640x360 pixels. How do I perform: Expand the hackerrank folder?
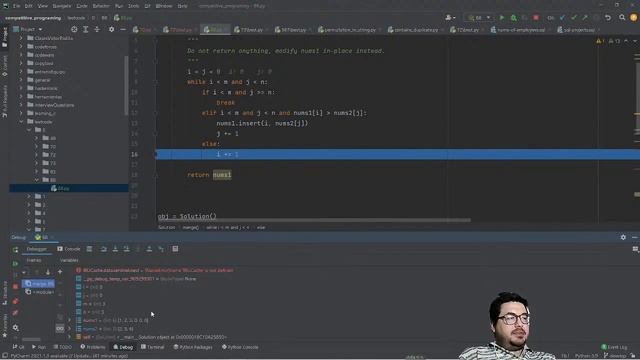point(21,88)
